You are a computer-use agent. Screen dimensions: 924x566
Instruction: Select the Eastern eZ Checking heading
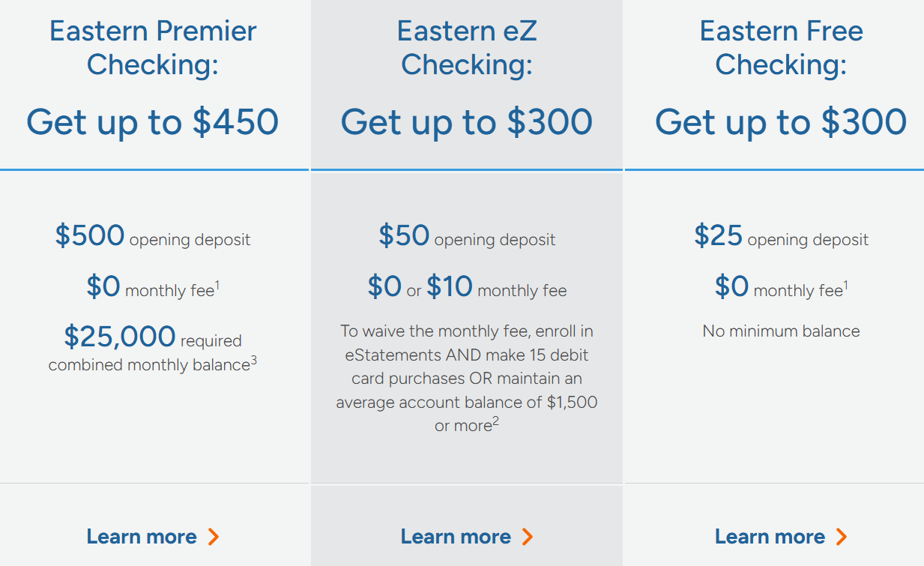(x=467, y=48)
